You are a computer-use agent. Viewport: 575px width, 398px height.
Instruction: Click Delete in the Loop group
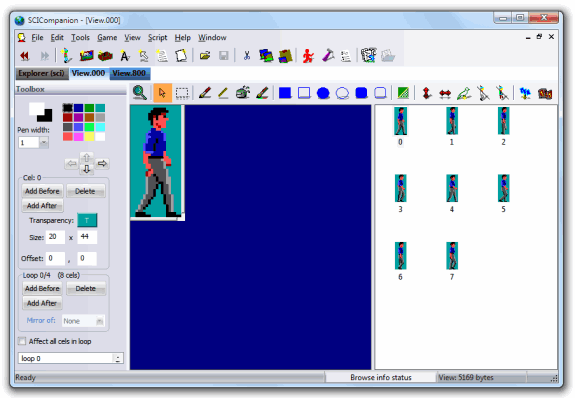pyautogui.click(x=86, y=288)
